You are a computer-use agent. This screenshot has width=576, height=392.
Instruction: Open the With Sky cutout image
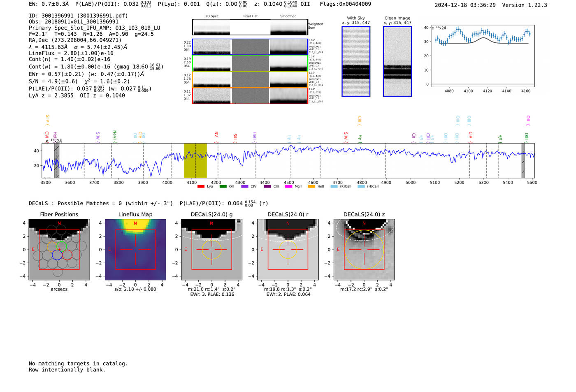tap(356, 61)
